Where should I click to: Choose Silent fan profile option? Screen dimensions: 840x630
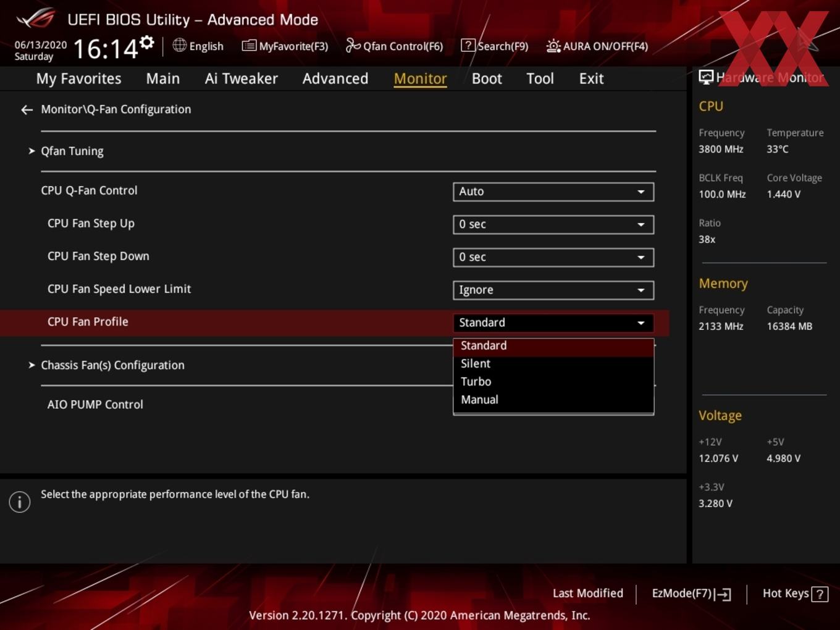553,364
